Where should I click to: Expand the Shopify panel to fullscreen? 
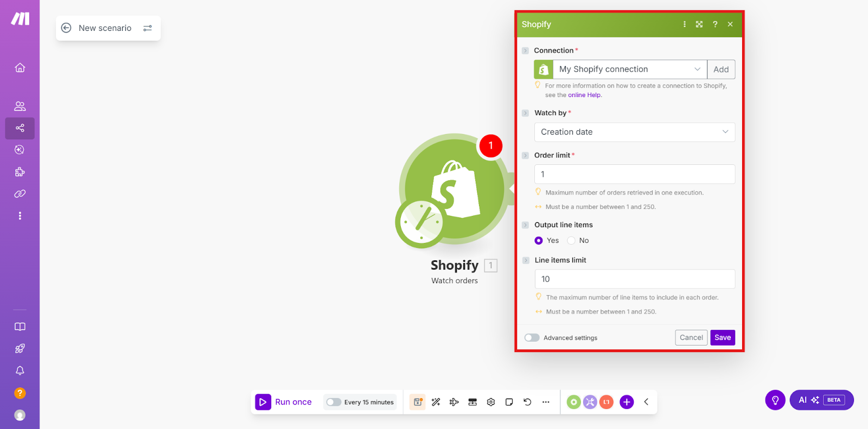tap(699, 24)
